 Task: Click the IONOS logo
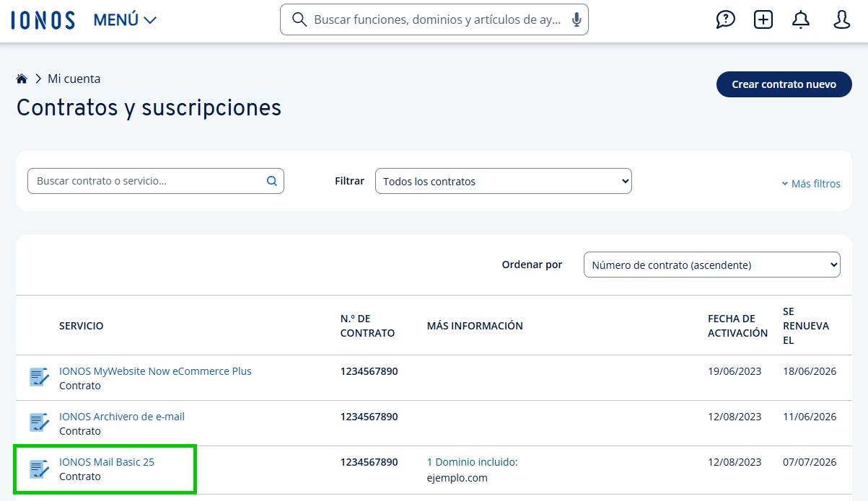(x=43, y=19)
